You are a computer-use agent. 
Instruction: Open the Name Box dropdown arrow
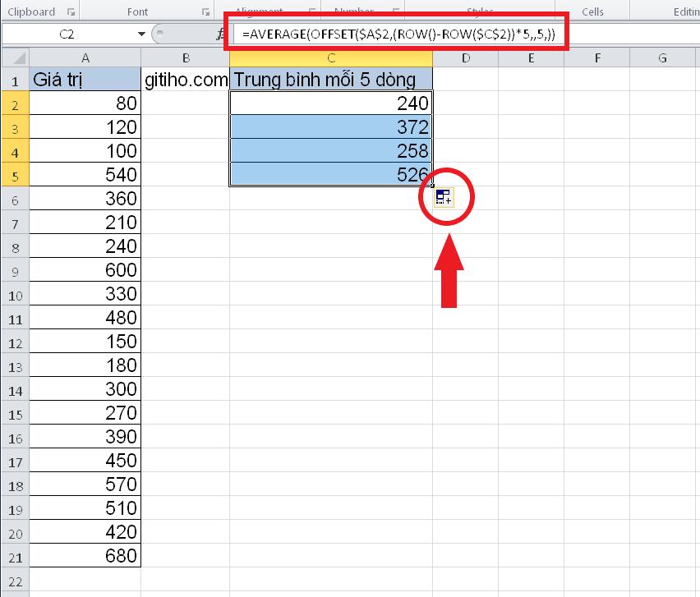pyautogui.click(x=141, y=34)
